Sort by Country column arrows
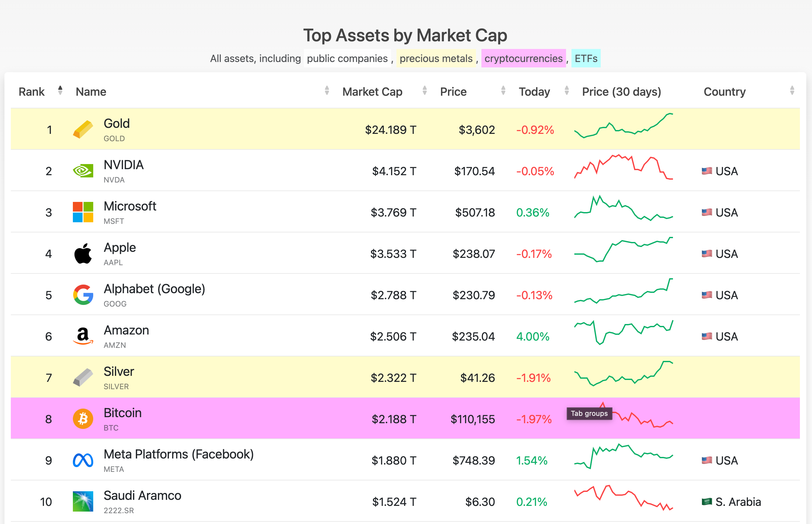The image size is (812, 524). tap(792, 91)
